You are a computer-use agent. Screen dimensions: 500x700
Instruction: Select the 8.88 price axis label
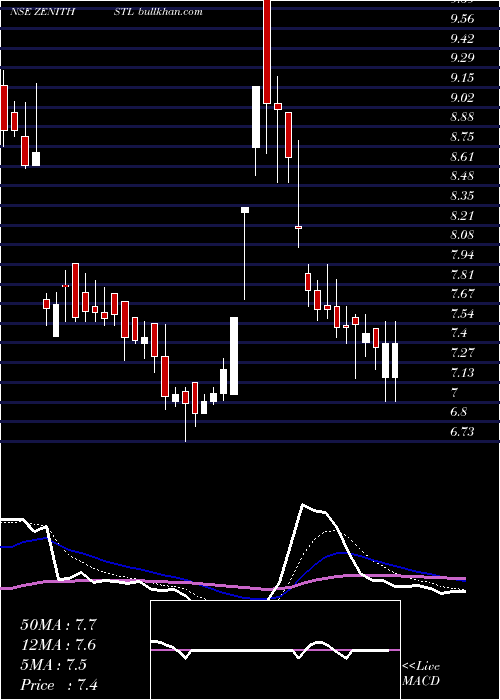pos(462,118)
